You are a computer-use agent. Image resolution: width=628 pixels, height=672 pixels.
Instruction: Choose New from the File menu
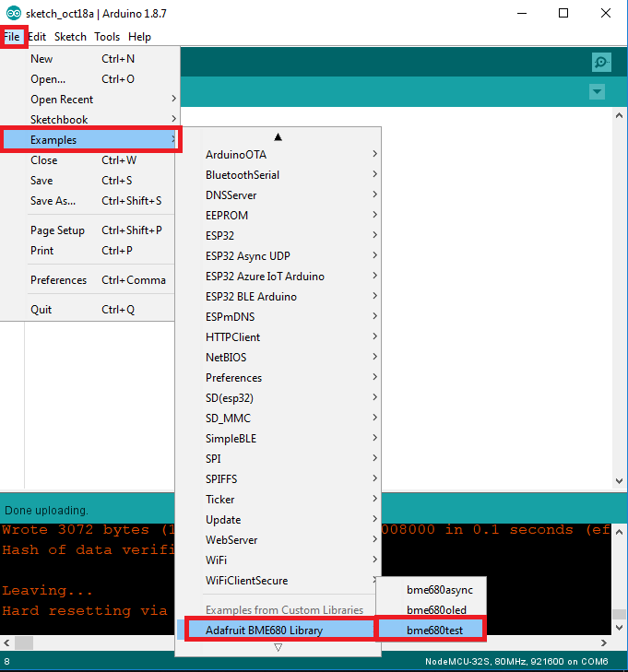[90, 59]
